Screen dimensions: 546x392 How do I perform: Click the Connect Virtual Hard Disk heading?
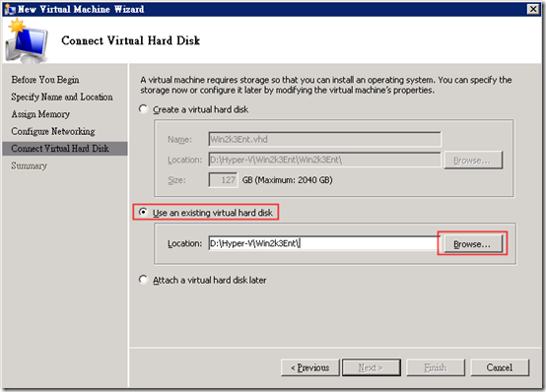click(130, 40)
